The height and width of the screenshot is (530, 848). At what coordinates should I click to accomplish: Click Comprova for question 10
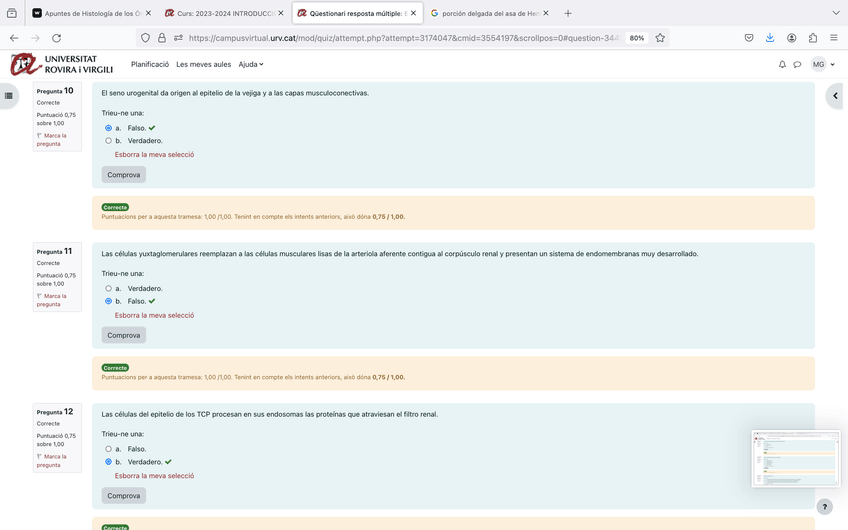(x=123, y=175)
